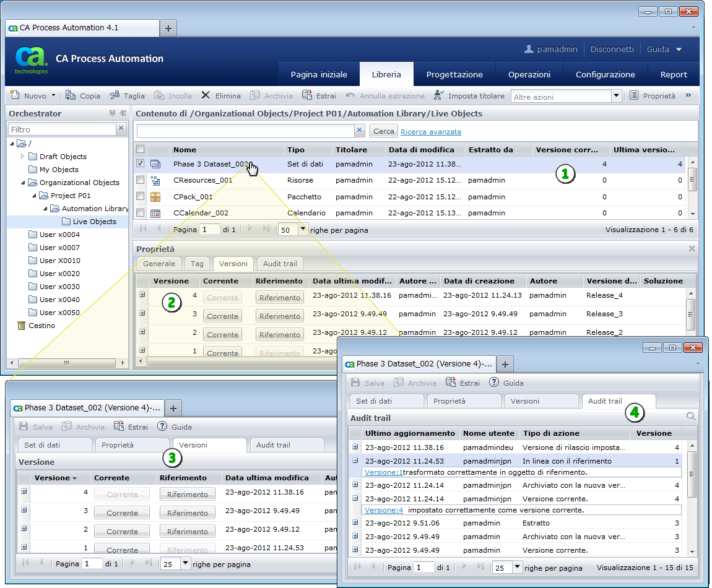Click the Elimina delete icon
This screenshot has width=712, height=588.
[206, 96]
